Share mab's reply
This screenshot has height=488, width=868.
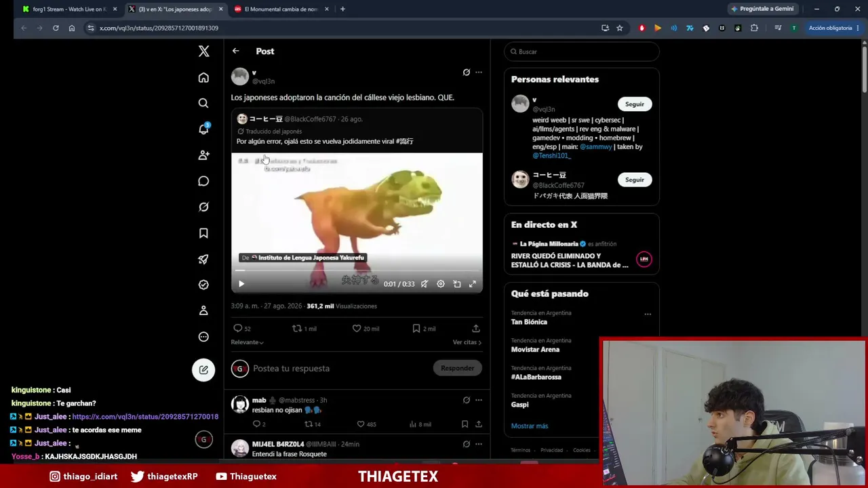click(x=479, y=424)
